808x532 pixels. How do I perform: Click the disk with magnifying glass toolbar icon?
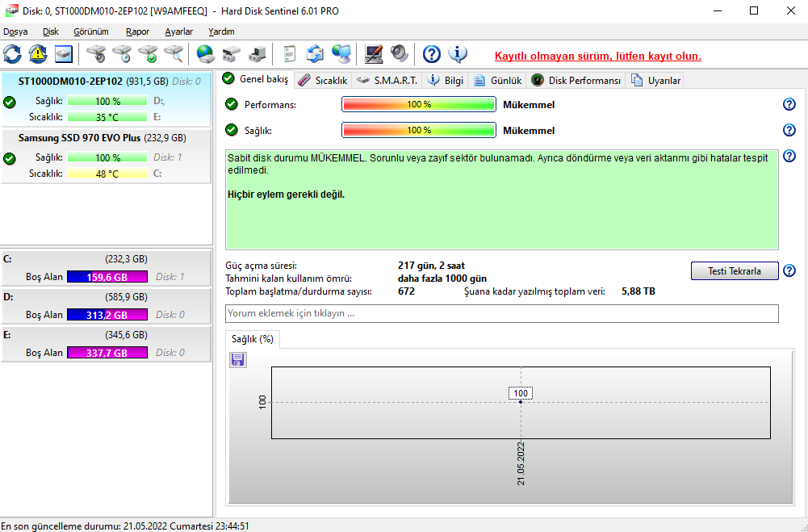174,53
